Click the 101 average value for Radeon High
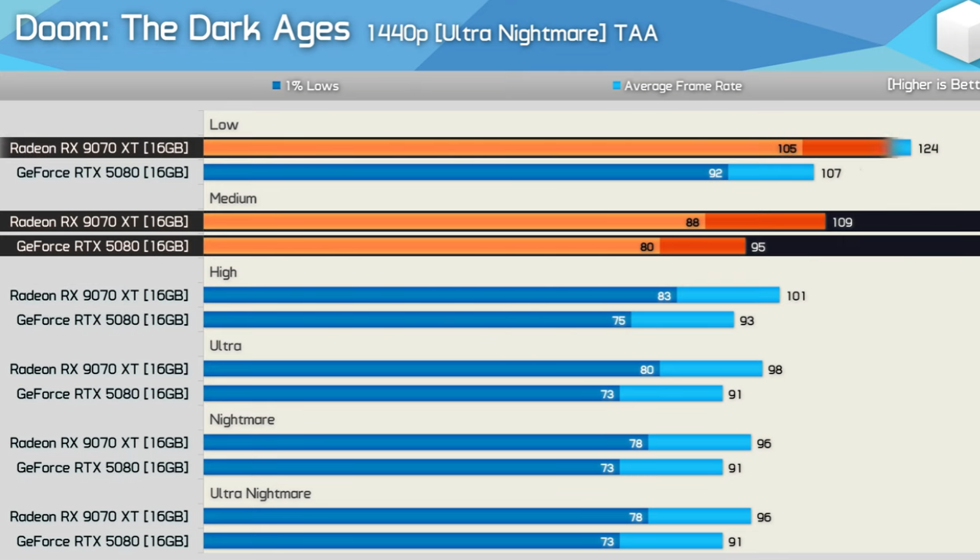Screen dimensions: 980x560 (796, 296)
